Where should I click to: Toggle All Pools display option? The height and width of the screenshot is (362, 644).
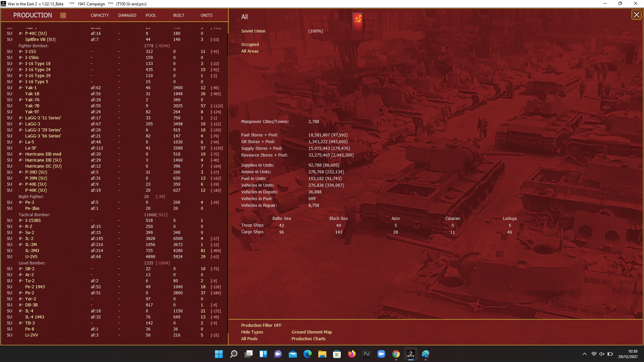tap(249, 339)
